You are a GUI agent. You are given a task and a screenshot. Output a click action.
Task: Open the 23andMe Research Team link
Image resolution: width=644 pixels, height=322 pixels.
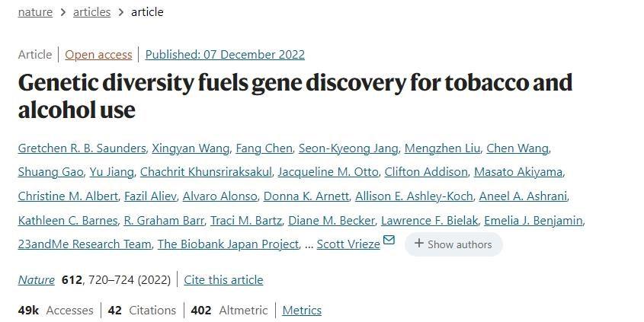84,244
